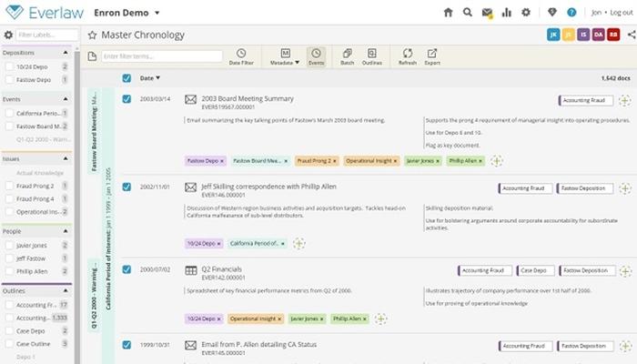637x364 pixels.
Task: Uncheck the 2003/03/14 entry checkbox
Action: point(126,99)
